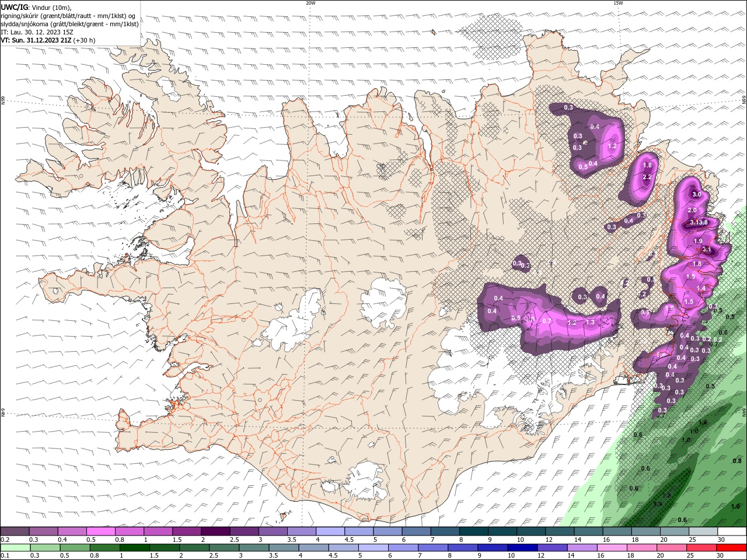The width and height of the screenshot is (747, 560).
Task: Click snow legend swatch starting at 1.5
Action: (x=187, y=531)
